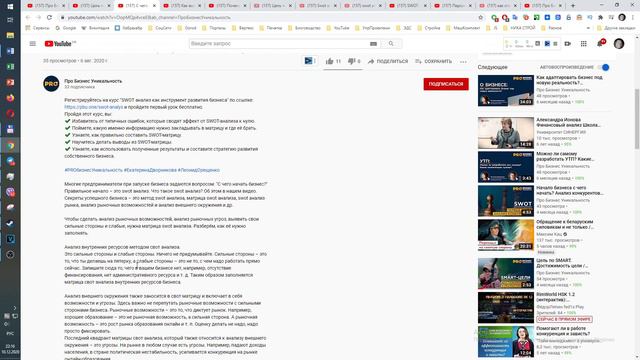The height and width of the screenshot is (360, 640).
Task: Open Excel from the taskbar
Action: (x=10, y=67)
